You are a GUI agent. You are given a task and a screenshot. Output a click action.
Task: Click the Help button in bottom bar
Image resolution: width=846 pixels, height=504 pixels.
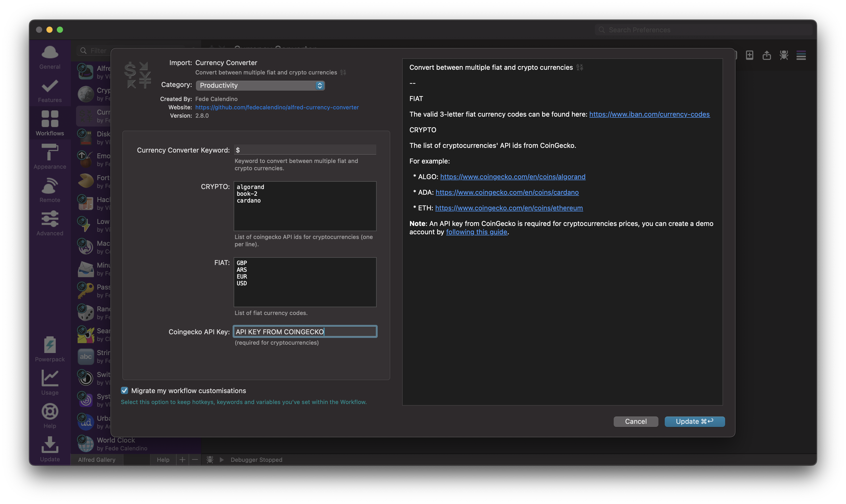[x=163, y=459]
